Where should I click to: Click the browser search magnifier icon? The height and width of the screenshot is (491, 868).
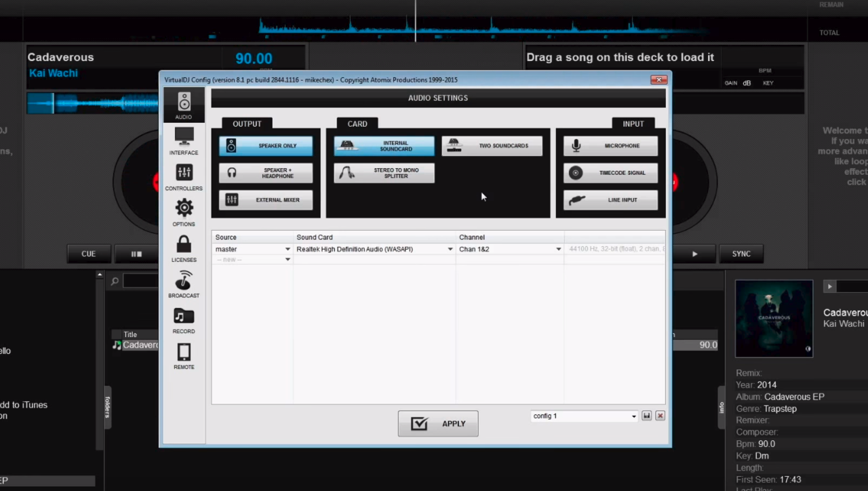[x=115, y=281]
